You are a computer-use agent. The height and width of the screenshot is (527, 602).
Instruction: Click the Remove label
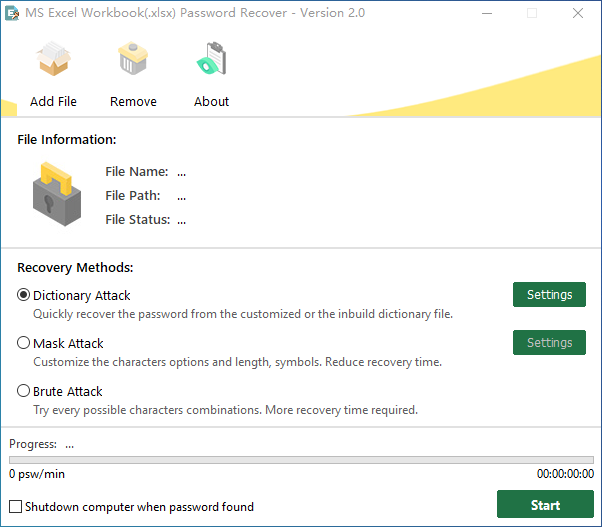pyautogui.click(x=133, y=102)
